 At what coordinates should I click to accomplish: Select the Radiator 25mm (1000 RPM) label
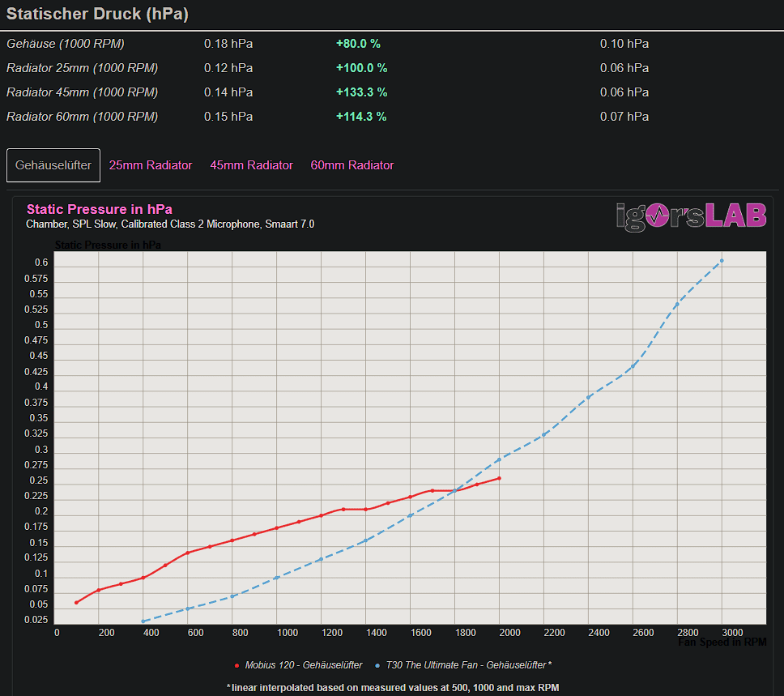tap(82, 68)
